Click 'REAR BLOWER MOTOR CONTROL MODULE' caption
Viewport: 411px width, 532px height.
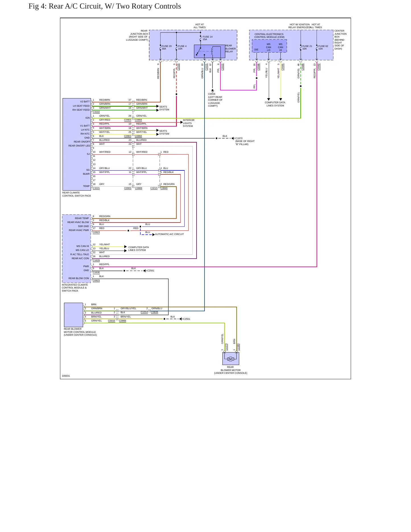click(80, 332)
